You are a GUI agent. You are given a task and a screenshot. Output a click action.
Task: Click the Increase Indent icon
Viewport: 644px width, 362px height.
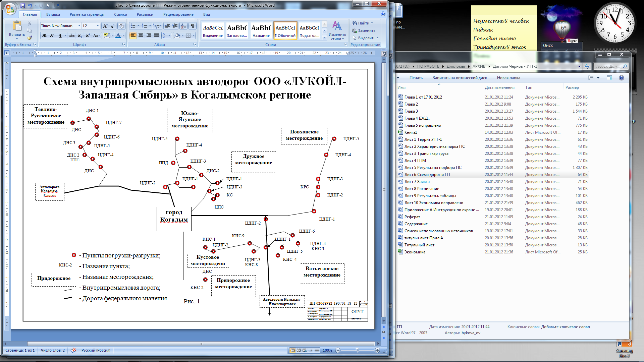[x=175, y=26]
